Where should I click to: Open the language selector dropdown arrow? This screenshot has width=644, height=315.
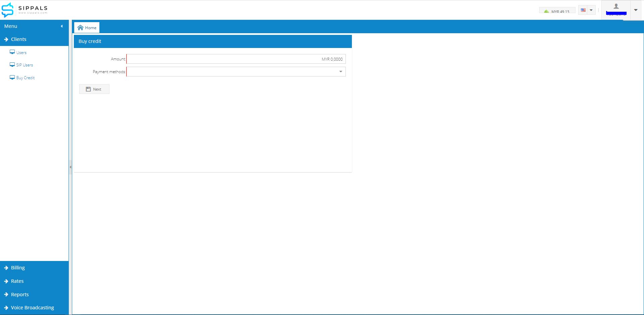pyautogui.click(x=591, y=10)
